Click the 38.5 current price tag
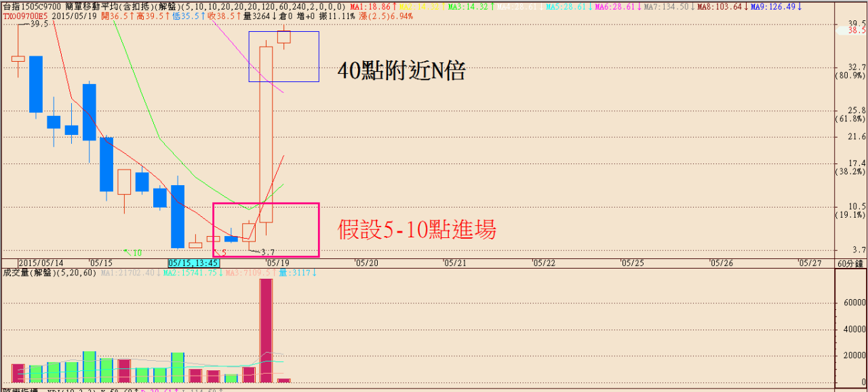The height and width of the screenshot is (392, 868). 857,31
